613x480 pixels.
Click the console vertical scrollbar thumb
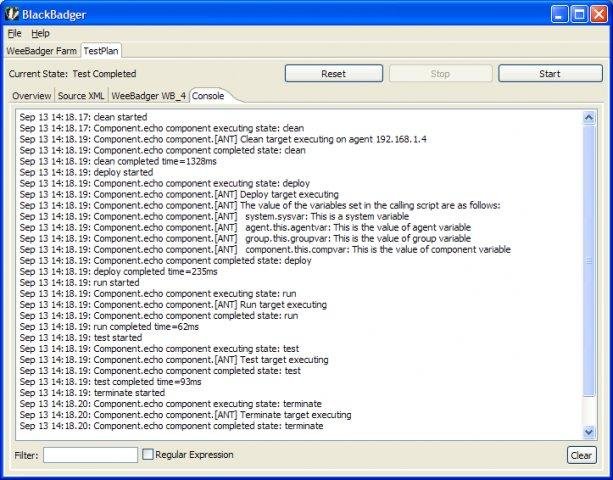pos(589,261)
